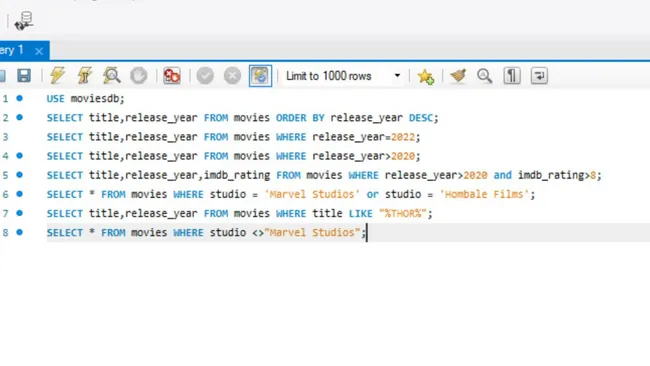Open the Limit to 1000 rows dropdown
This screenshot has height=366, width=650.
pos(342,76)
